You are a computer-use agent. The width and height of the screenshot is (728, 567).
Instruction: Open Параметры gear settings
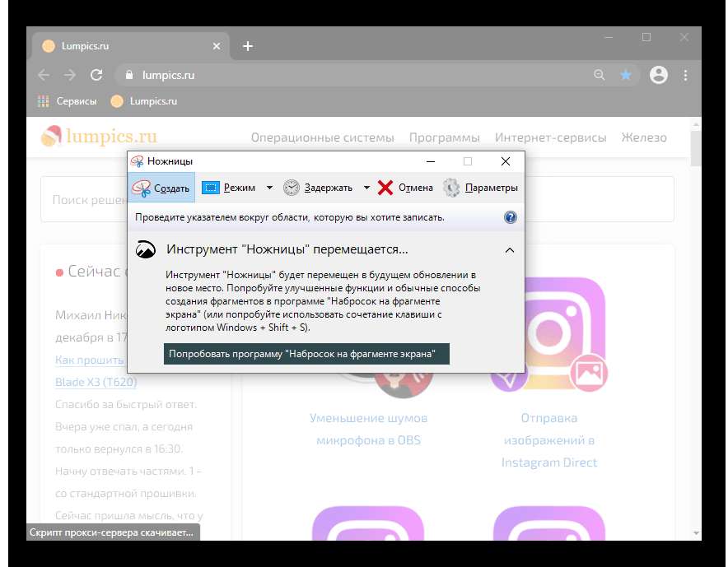pos(451,188)
